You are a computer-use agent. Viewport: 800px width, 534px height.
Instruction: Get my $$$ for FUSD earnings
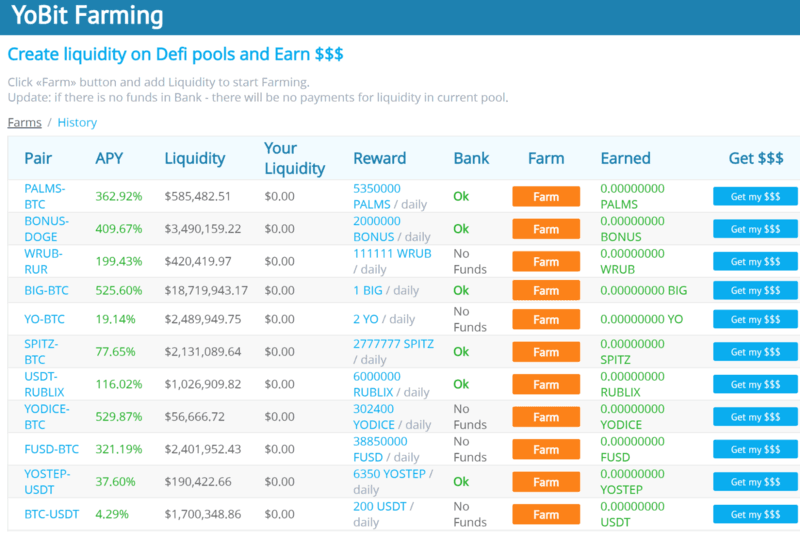(x=755, y=449)
